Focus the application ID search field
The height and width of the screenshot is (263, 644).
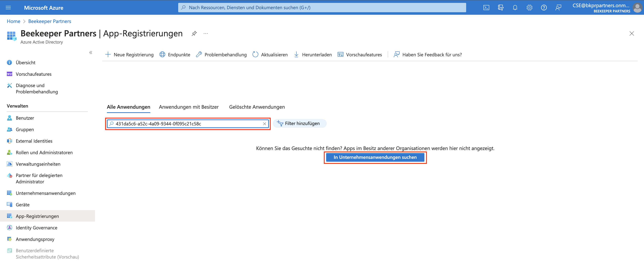pyautogui.click(x=188, y=124)
